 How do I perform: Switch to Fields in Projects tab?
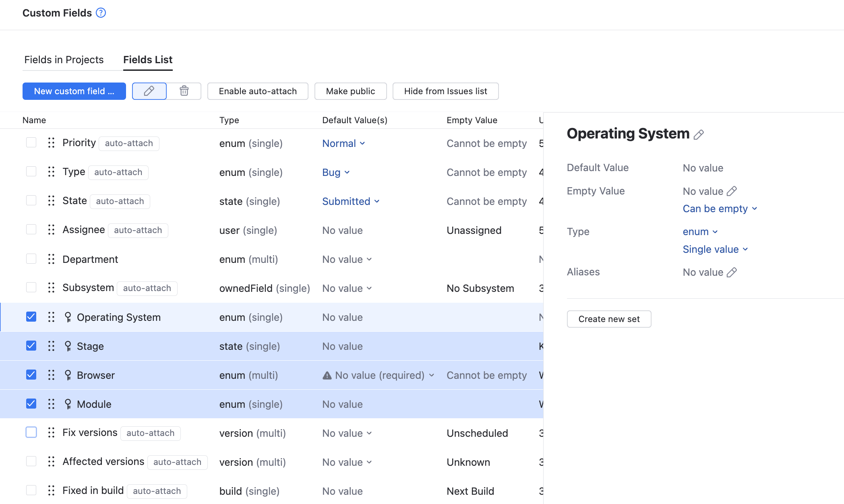(x=64, y=60)
